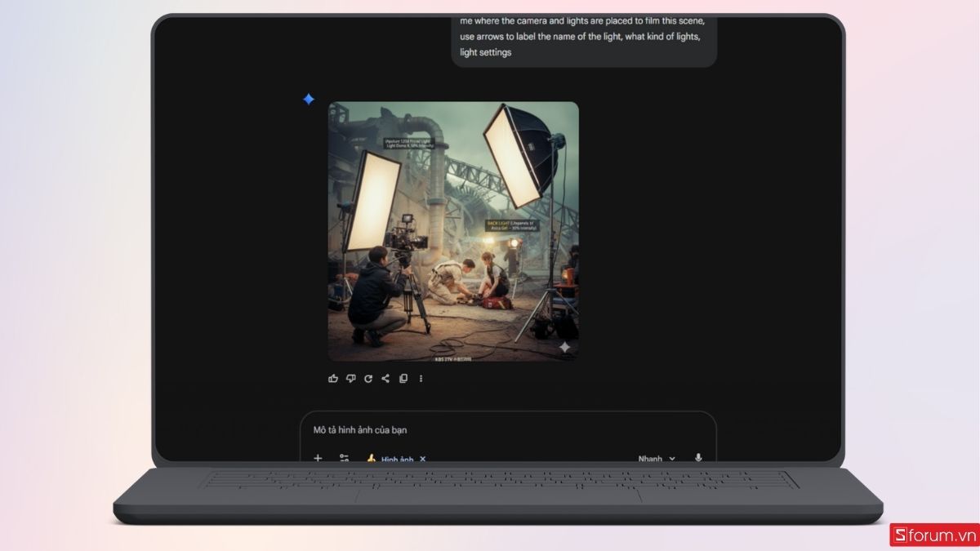
Task: Click the thumbs up icon under the image
Action: [x=332, y=379]
